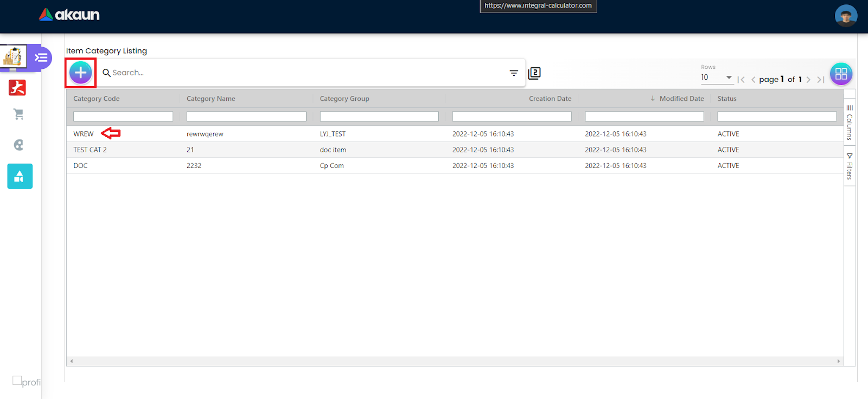
Task: Click category name 2232 cell
Action: (194, 166)
